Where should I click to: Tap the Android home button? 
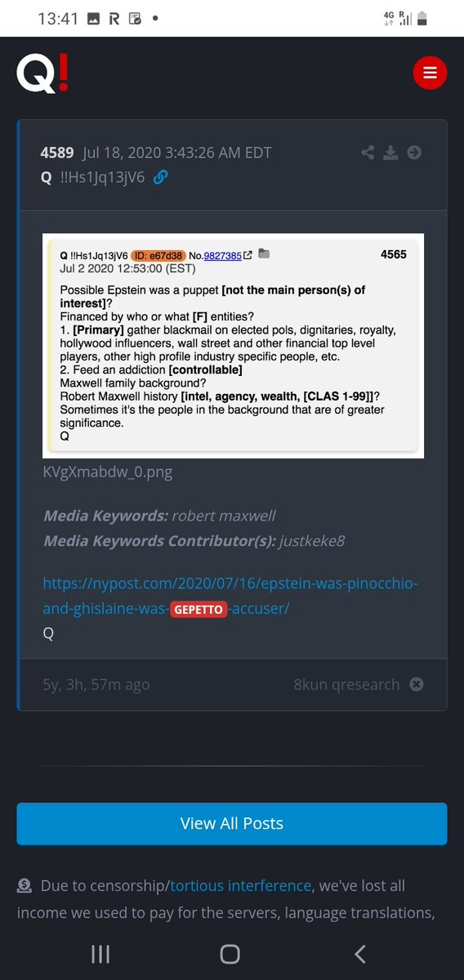click(230, 954)
